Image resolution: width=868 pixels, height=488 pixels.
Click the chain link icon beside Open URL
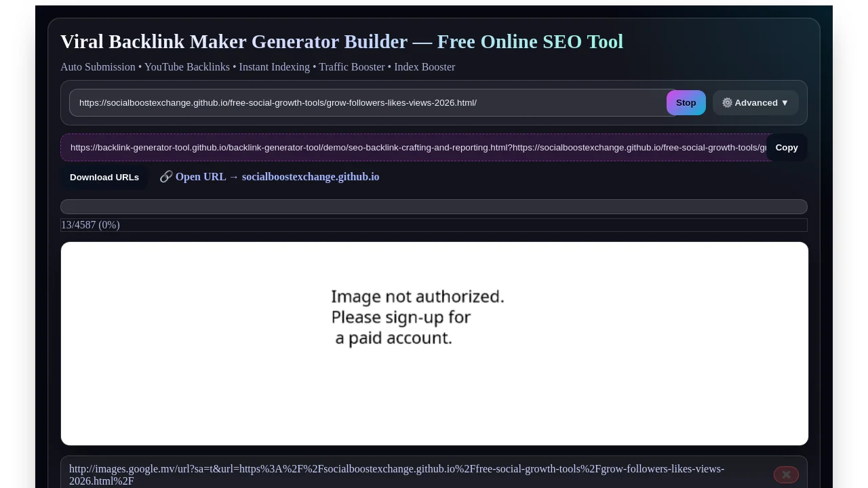[x=166, y=177]
